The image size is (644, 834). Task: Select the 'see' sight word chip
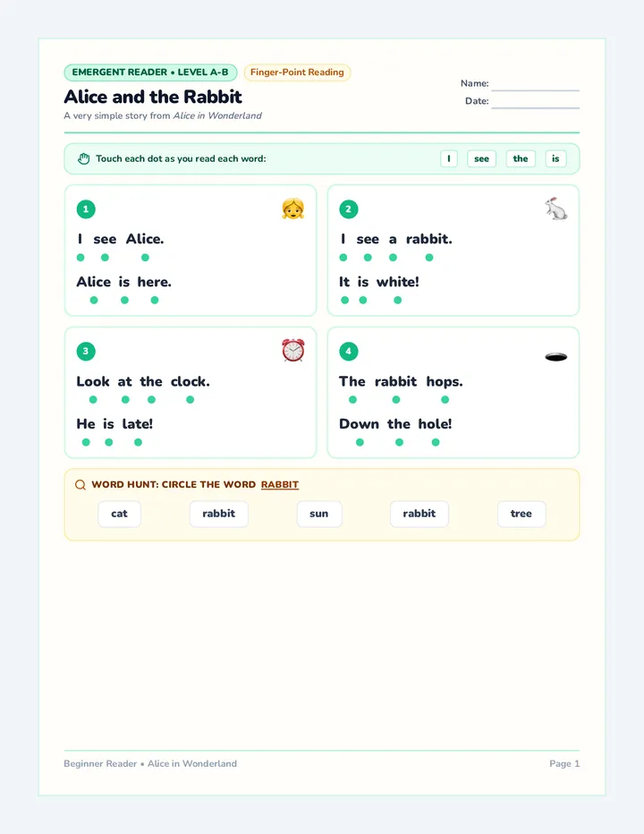click(x=482, y=158)
